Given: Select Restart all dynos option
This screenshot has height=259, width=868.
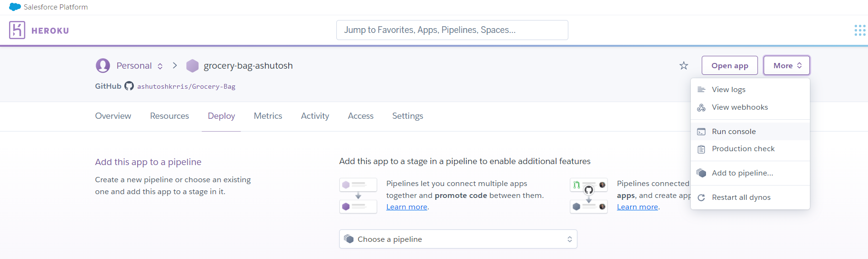Looking at the screenshot, I should click(x=741, y=197).
